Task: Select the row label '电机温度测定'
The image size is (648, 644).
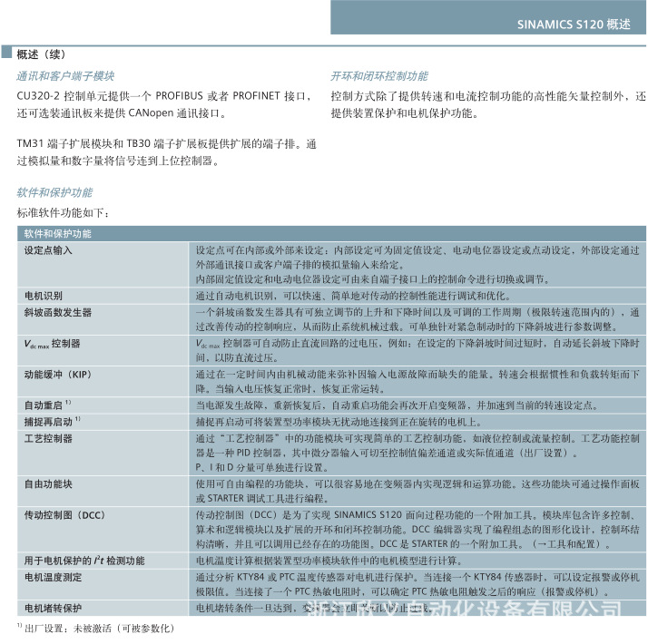Action: click(53, 577)
